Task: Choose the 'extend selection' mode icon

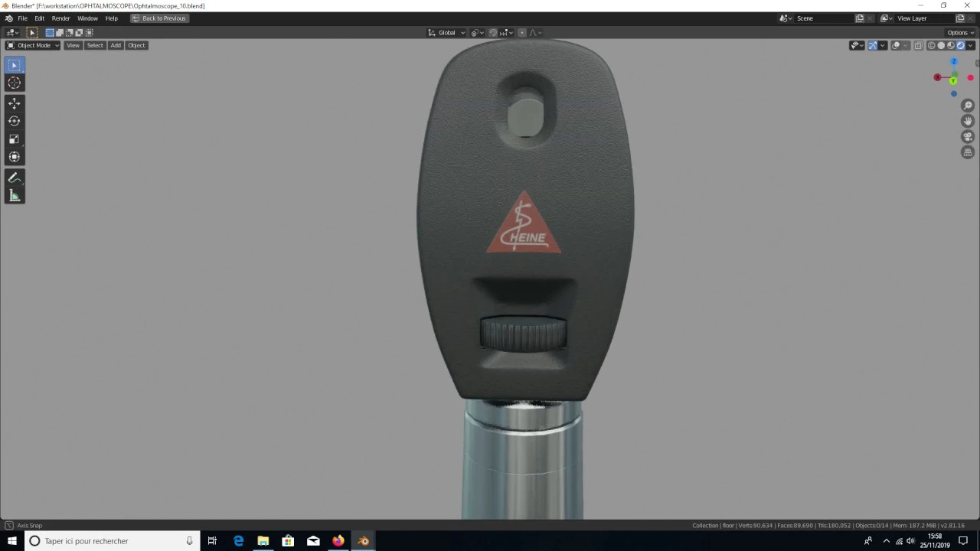Action: (60, 33)
